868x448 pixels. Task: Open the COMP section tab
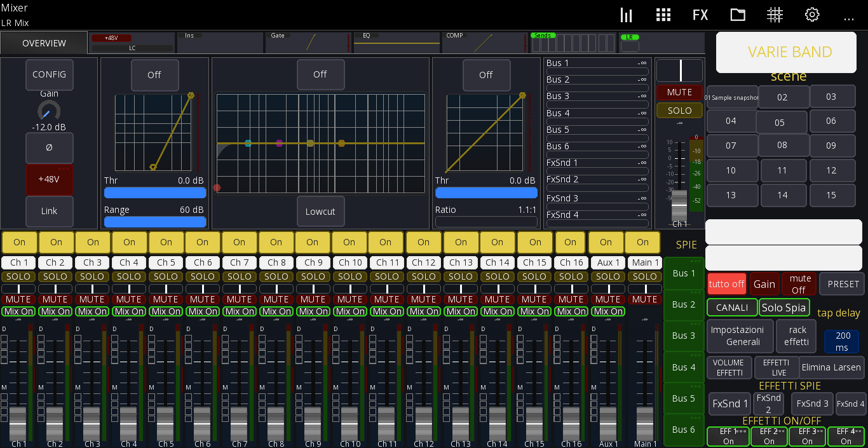click(485, 43)
